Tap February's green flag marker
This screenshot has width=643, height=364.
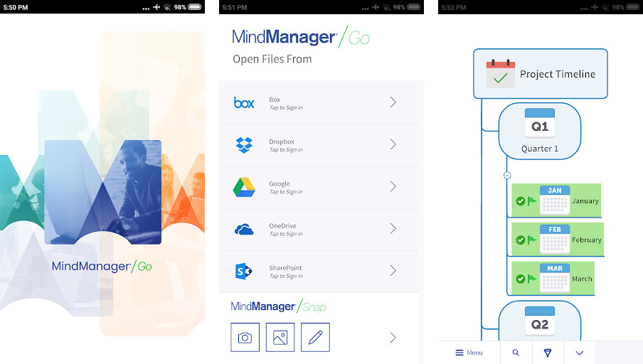coord(532,240)
